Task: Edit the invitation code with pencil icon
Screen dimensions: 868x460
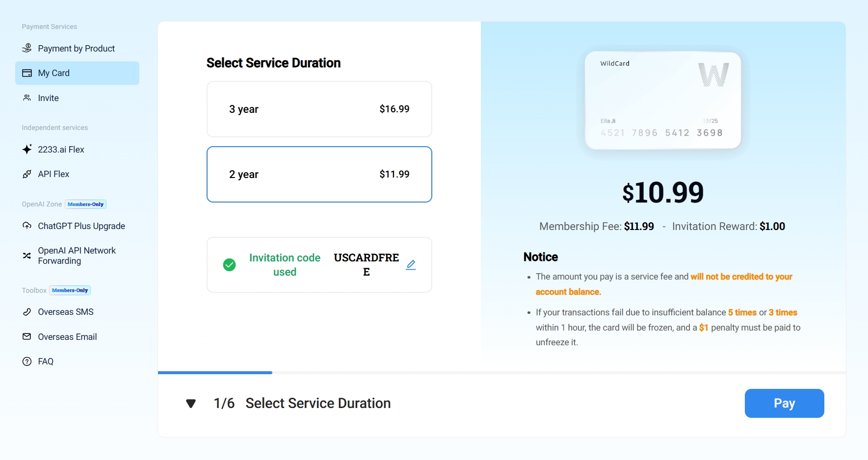Action: point(411,265)
